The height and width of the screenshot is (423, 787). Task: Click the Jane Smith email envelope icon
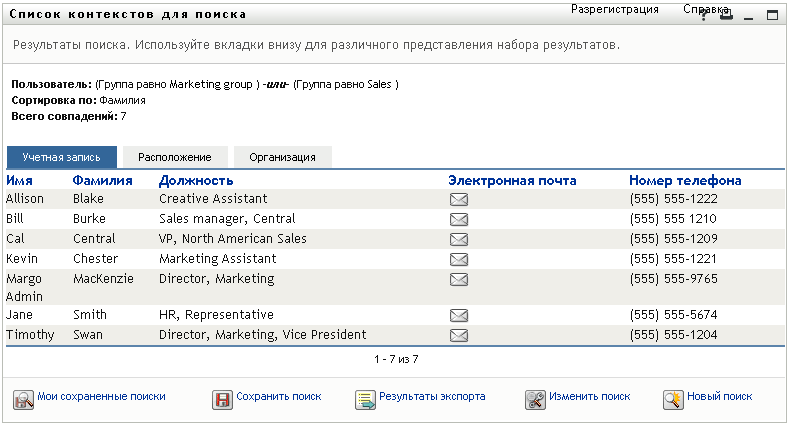tap(459, 315)
